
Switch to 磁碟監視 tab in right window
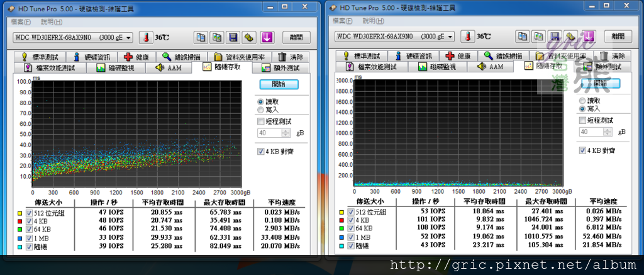click(x=436, y=67)
